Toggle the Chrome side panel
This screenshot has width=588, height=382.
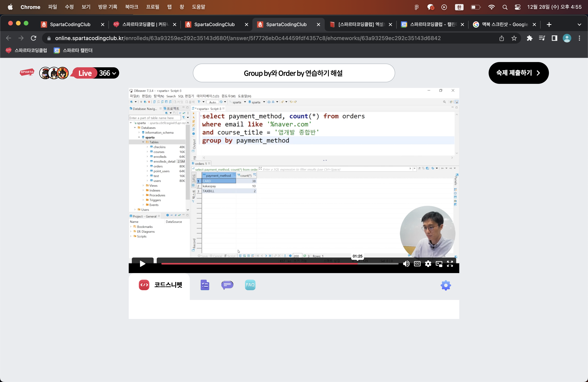554,38
